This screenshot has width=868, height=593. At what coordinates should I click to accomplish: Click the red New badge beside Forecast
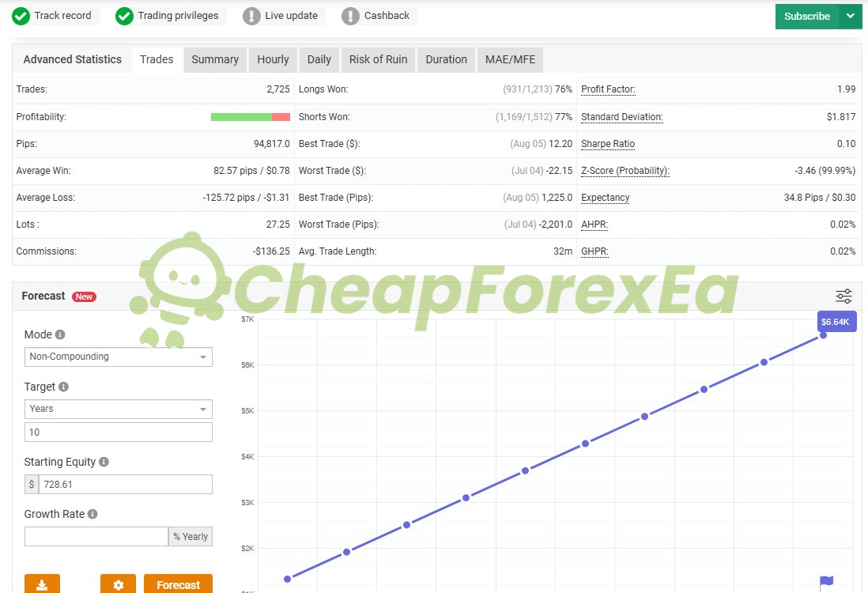pos(84,296)
